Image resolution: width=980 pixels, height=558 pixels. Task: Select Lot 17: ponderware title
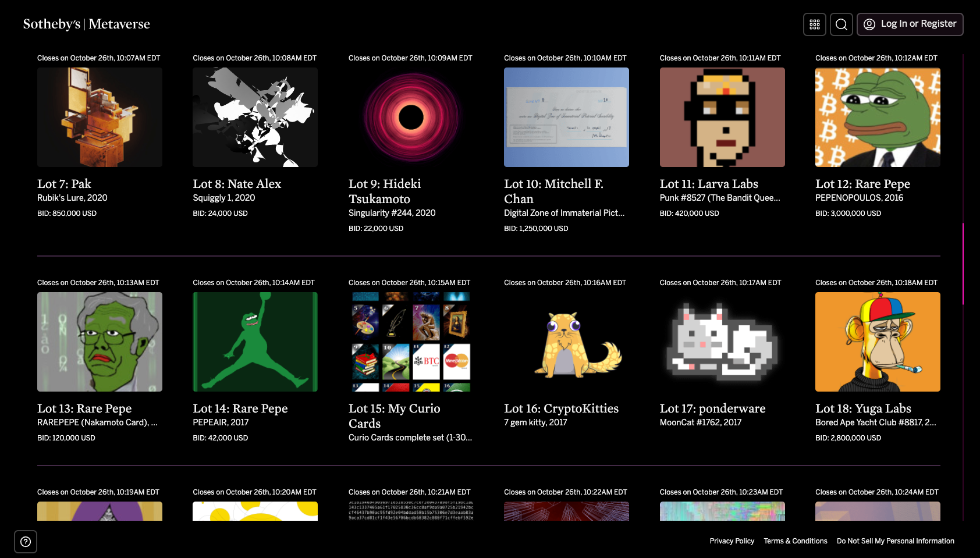point(712,408)
